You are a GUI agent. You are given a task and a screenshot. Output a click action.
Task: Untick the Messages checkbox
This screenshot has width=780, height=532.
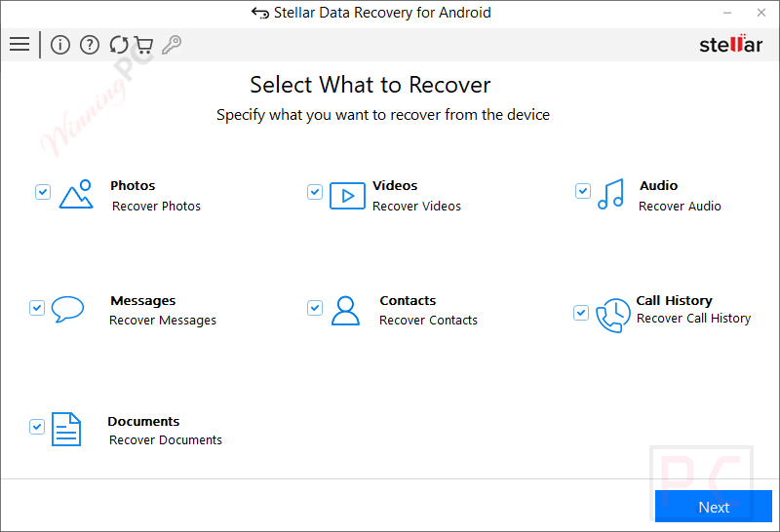pos(37,308)
